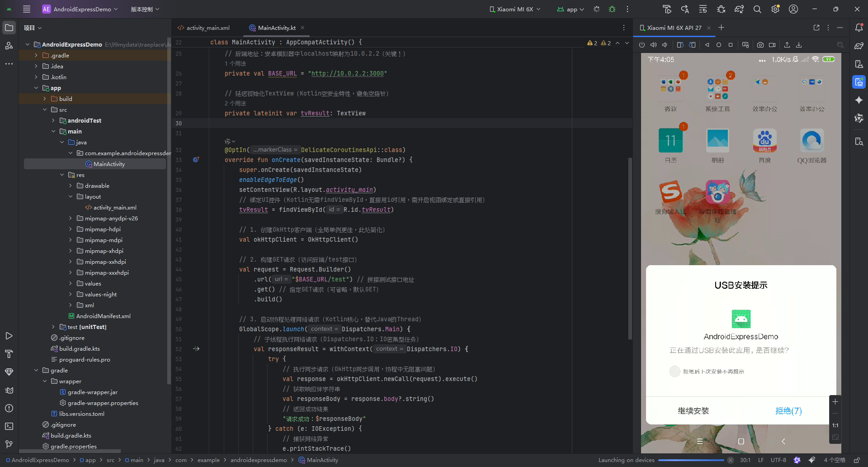Open the 版本控制 dropdown menu
The width and height of the screenshot is (868, 467).
[x=145, y=9]
